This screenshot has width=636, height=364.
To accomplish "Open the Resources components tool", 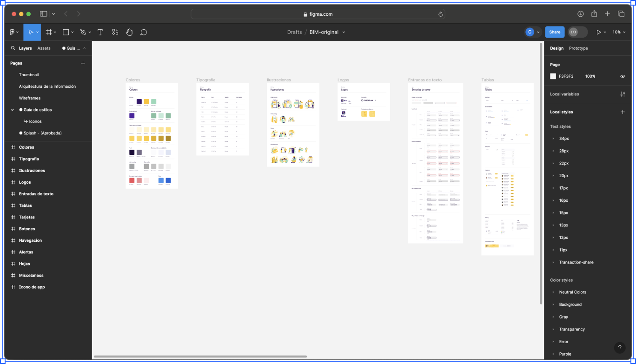I will pyautogui.click(x=115, y=32).
